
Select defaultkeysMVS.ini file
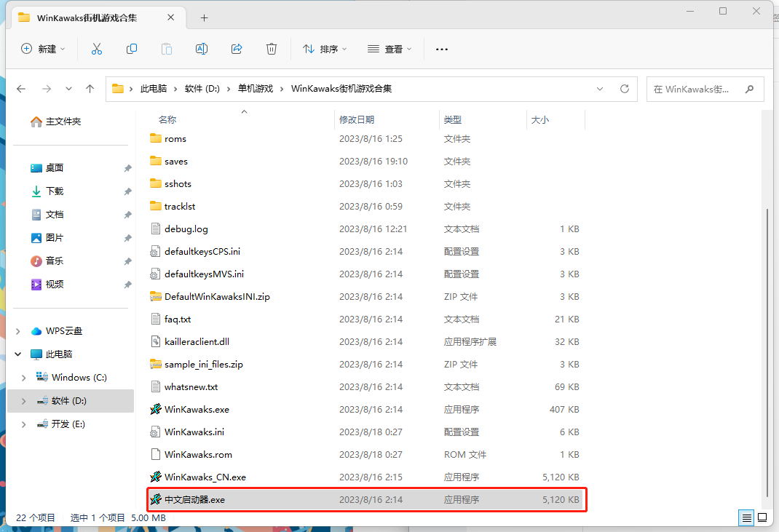coord(367,274)
